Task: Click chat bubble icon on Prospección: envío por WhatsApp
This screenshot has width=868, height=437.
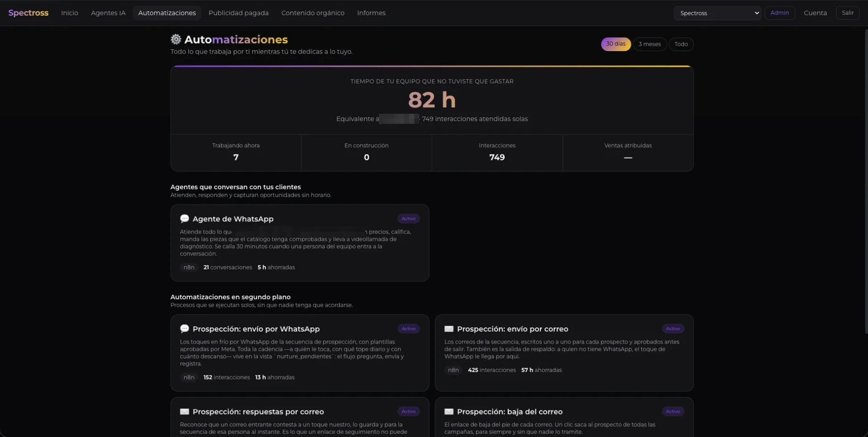Action: pyautogui.click(x=185, y=329)
